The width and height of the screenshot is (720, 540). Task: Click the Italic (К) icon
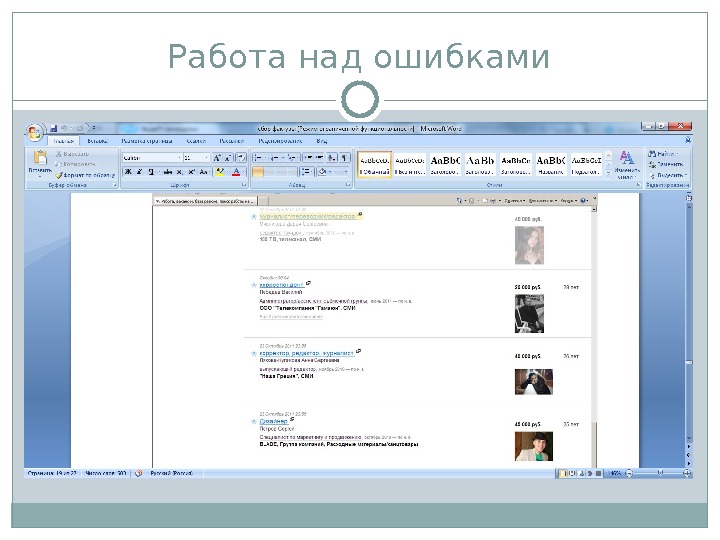(140, 172)
